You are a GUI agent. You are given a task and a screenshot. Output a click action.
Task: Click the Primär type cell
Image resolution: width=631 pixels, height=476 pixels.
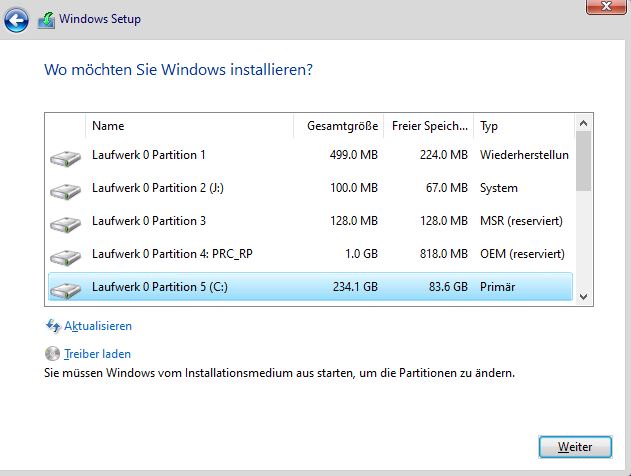click(497, 286)
